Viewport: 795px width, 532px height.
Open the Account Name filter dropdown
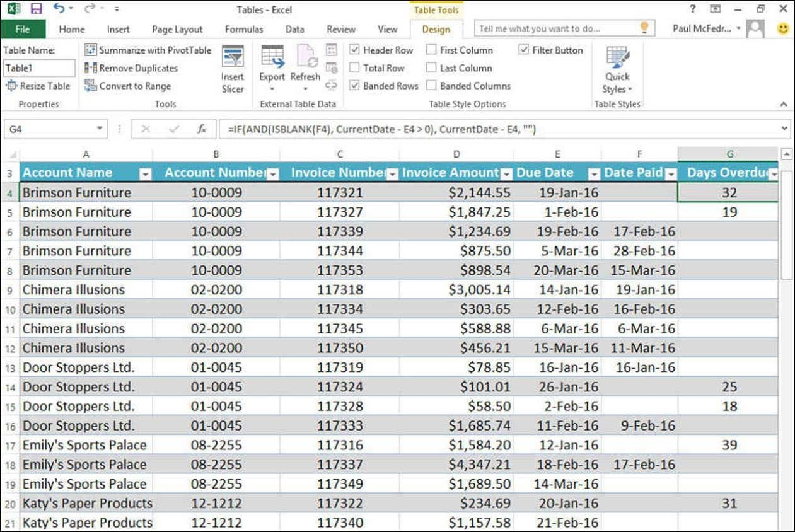[145, 174]
